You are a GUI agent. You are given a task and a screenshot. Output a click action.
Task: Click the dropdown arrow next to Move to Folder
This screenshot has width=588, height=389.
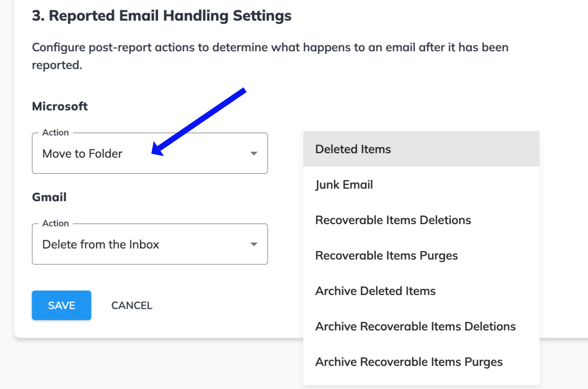pyautogui.click(x=254, y=153)
